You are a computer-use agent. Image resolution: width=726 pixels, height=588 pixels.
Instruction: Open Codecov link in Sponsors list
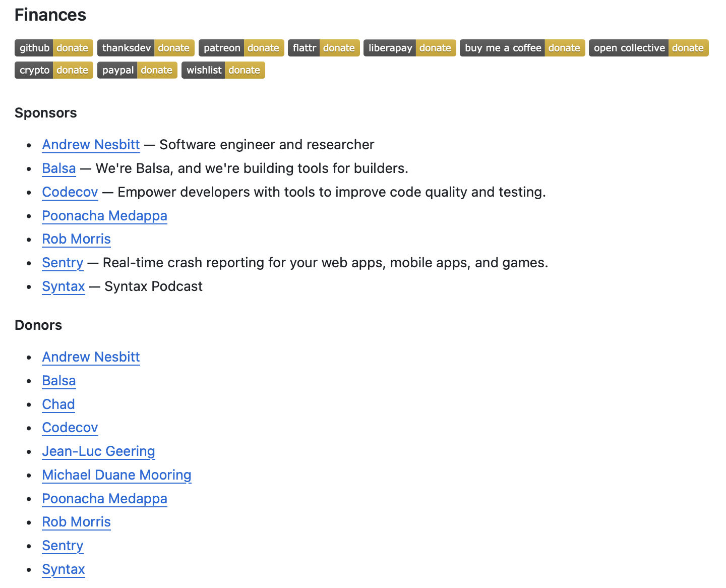point(70,192)
